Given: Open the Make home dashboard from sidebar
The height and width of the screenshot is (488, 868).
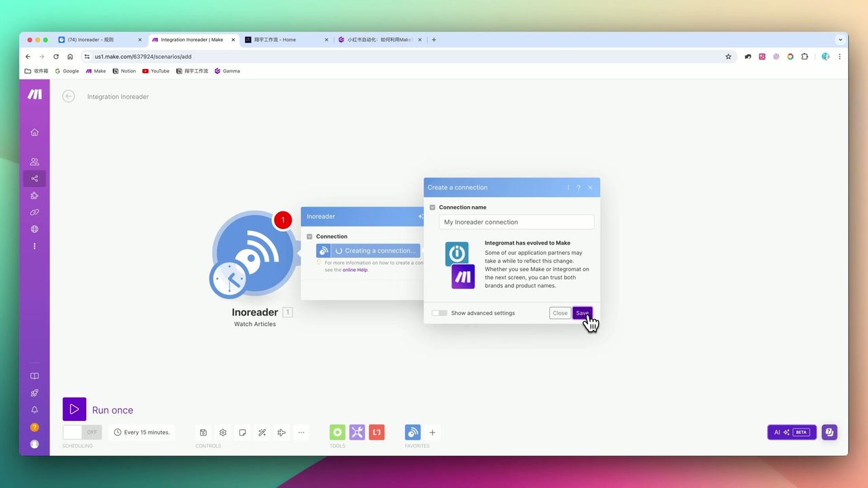Looking at the screenshot, I should [x=35, y=132].
